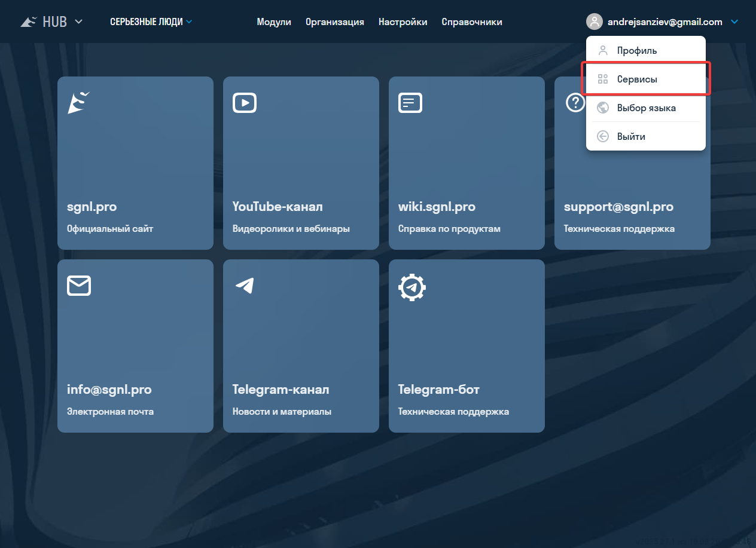
Task: Click the question mark support icon
Action: tap(575, 103)
